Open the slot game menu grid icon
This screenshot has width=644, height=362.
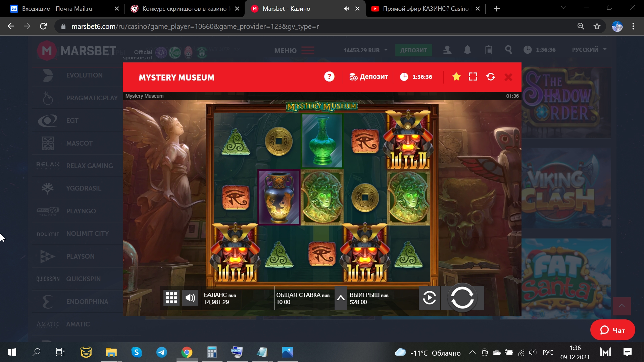coord(171,298)
